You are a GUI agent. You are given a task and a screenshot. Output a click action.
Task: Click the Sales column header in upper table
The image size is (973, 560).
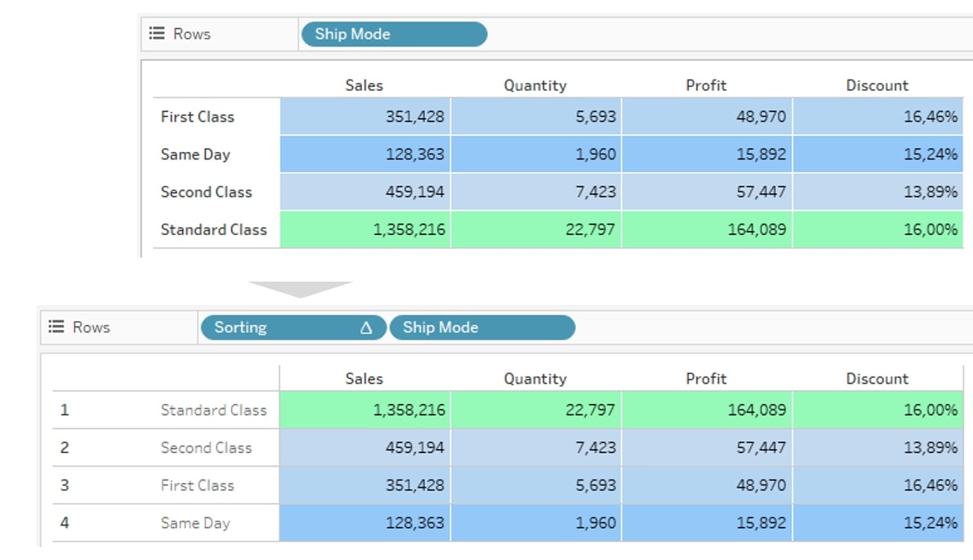[364, 85]
